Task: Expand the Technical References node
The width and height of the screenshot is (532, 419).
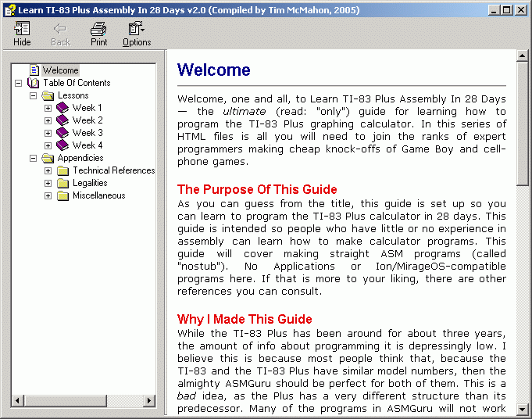Action: (48, 170)
